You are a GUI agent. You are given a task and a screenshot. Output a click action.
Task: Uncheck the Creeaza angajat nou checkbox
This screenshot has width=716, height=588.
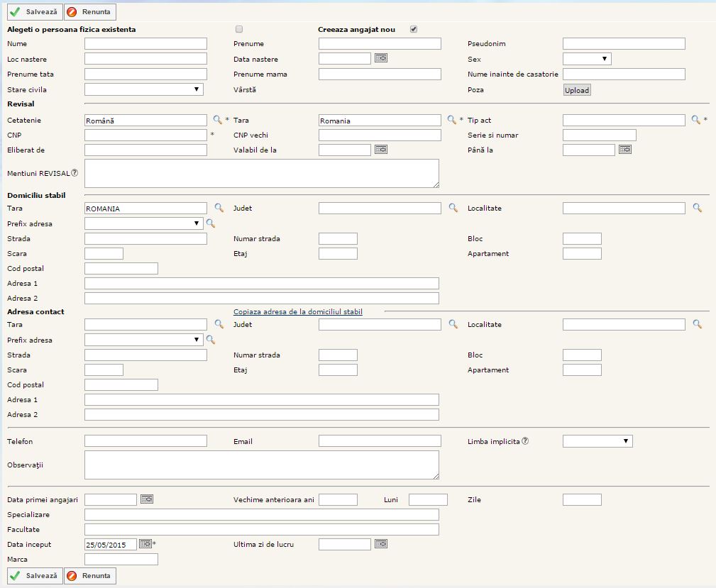pos(414,29)
